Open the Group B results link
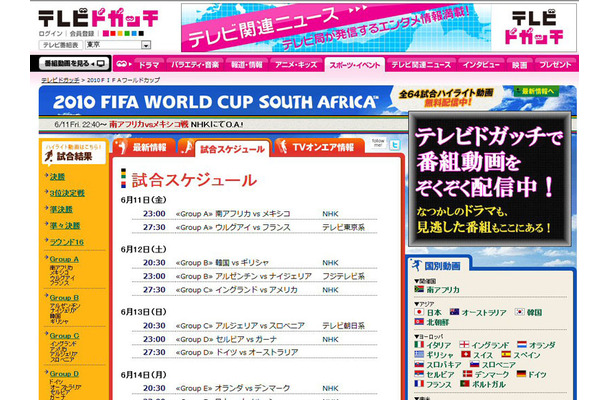The width and height of the screenshot is (610, 400). 64,298
